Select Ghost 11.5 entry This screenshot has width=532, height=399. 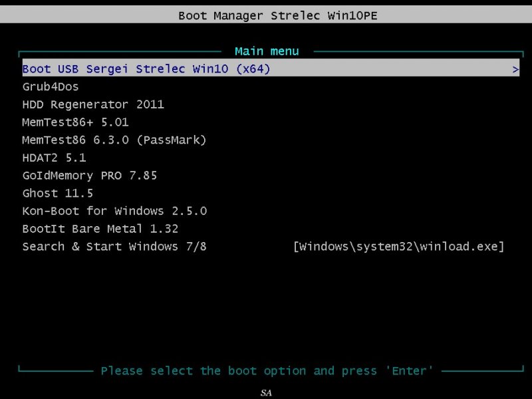click(x=58, y=193)
